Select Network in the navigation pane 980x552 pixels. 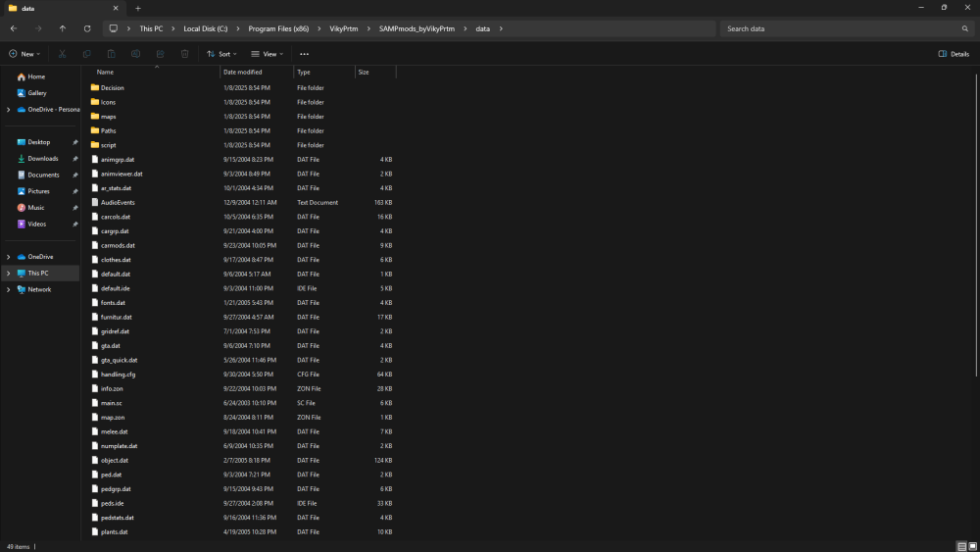[x=39, y=289]
